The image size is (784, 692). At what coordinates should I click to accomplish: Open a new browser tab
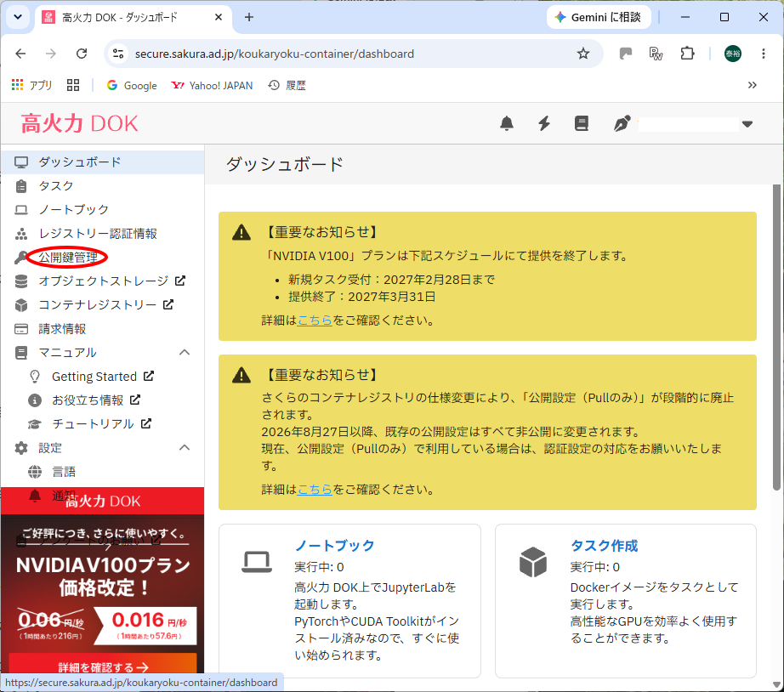(249, 18)
